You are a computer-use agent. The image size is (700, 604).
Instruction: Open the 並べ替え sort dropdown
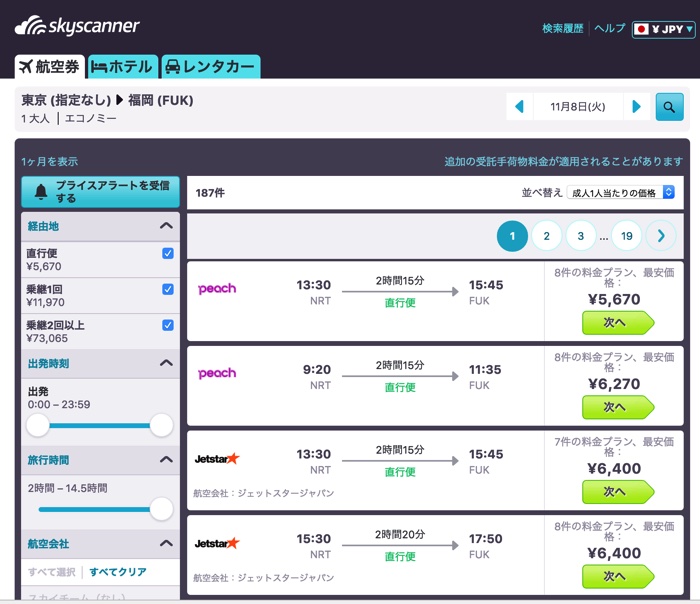[x=621, y=192]
